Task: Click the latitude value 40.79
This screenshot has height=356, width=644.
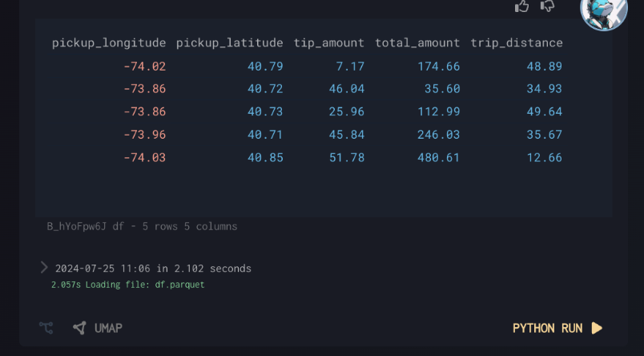Action: [x=265, y=67]
